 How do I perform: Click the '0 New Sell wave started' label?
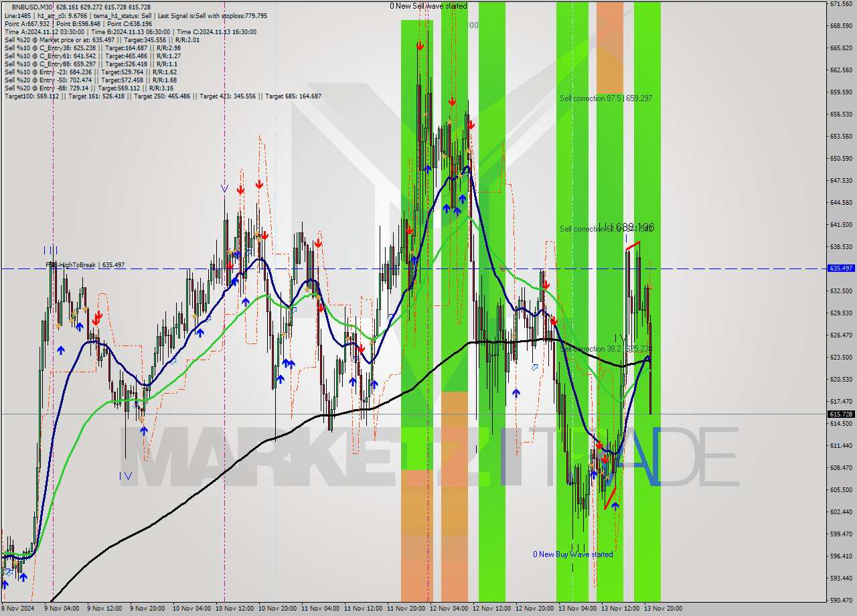click(x=428, y=6)
